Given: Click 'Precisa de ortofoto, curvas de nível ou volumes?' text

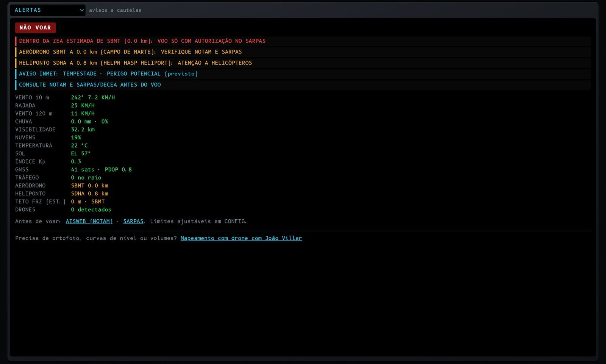Looking at the screenshot, I should [96, 238].
